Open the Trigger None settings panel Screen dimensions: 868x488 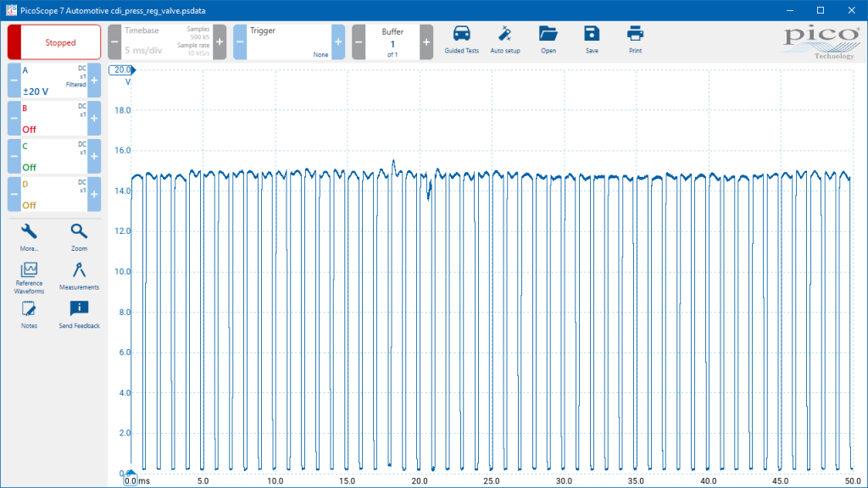coord(289,42)
